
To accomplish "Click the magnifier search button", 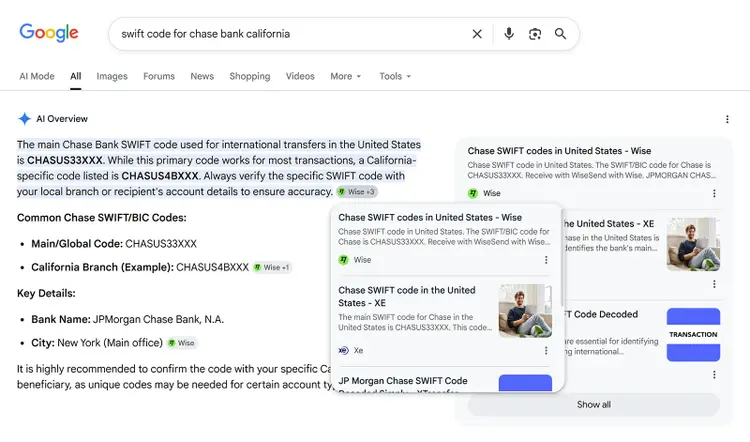I will pos(560,33).
